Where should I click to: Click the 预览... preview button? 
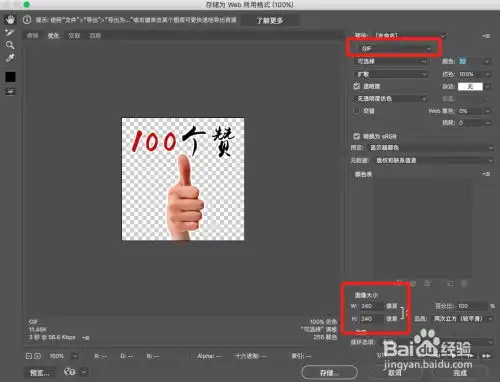[40, 372]
